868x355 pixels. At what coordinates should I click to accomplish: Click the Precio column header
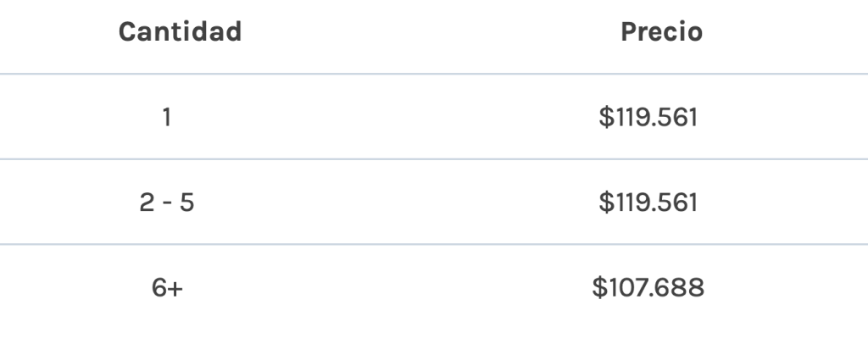click(x=661, y=31)
